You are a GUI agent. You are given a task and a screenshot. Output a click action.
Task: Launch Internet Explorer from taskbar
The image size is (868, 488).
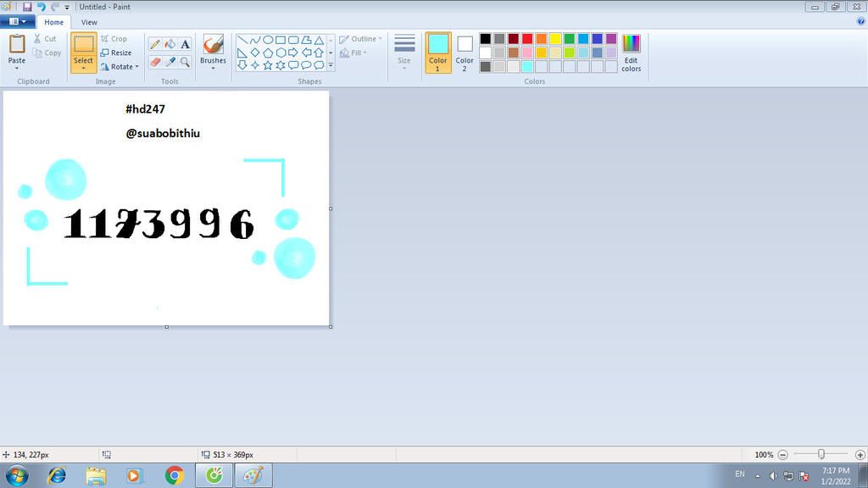[57, 476]
